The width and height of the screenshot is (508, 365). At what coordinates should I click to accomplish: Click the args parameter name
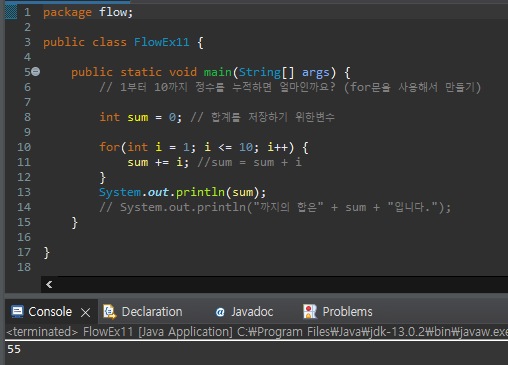click(315, 72)
